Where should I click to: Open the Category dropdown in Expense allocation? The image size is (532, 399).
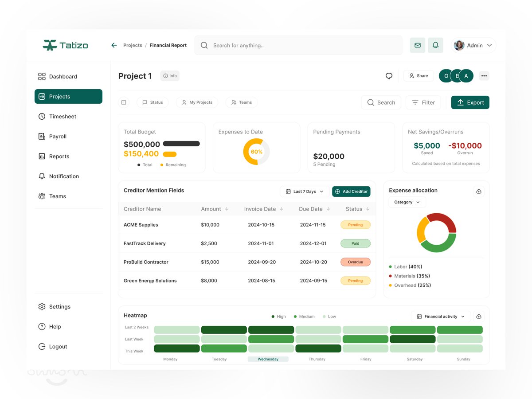pos(407,202)
